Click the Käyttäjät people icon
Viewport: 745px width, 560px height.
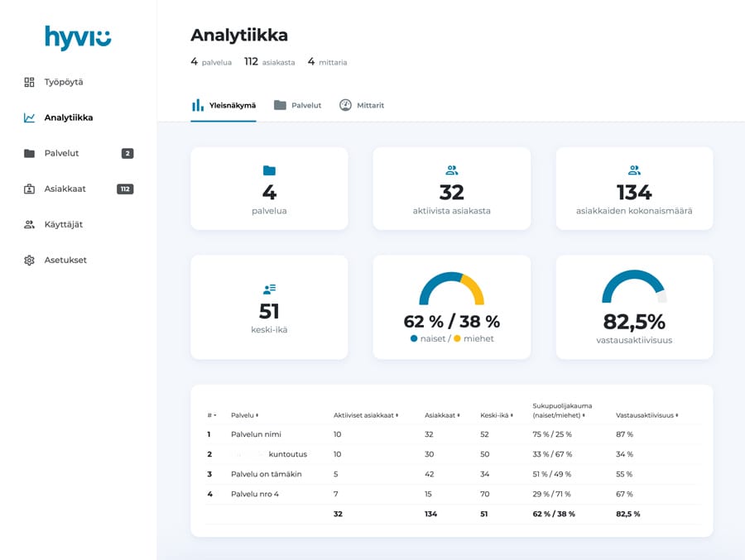30,224
